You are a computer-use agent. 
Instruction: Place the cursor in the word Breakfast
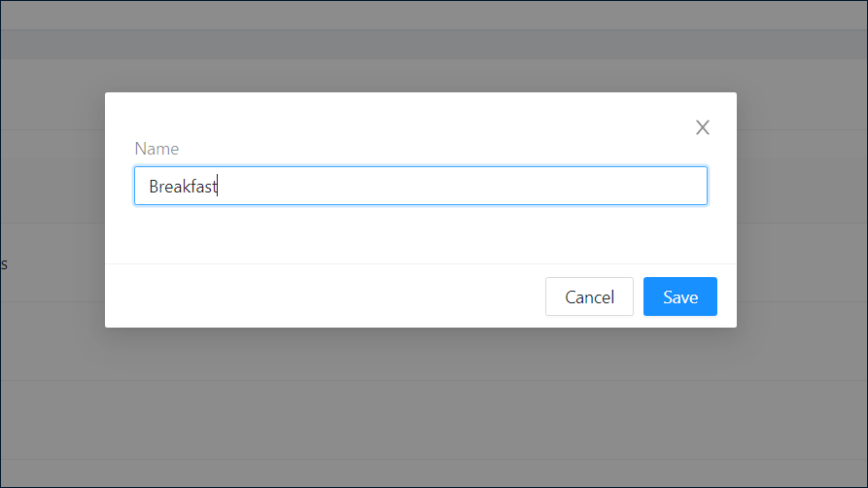tap(183, 186)
